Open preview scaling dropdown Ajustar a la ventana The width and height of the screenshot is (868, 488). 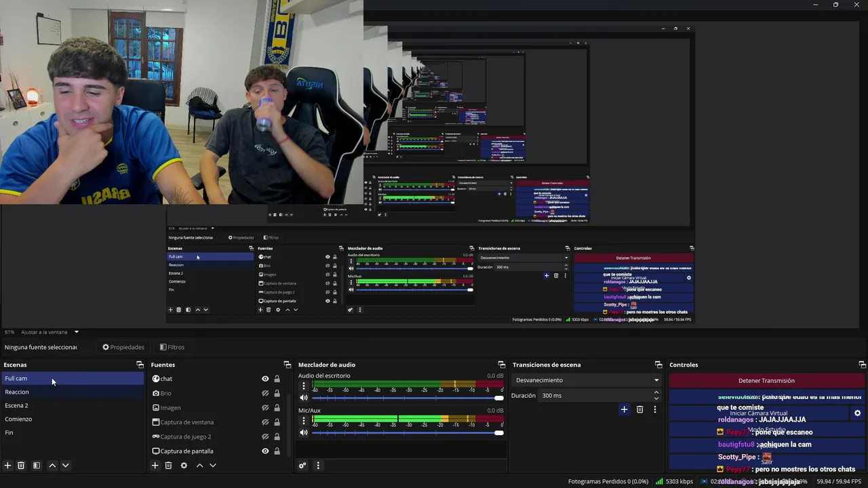[50, 332]
